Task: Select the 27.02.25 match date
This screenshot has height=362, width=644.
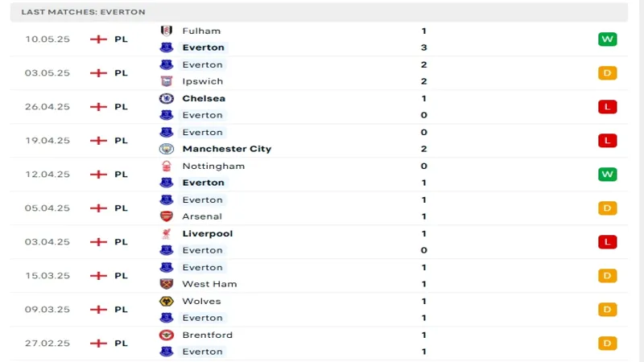Action: [47, 343]
